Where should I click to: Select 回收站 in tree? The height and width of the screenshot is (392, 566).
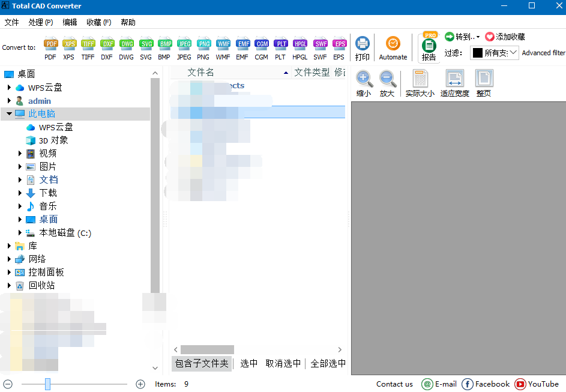tap(42, 286)
